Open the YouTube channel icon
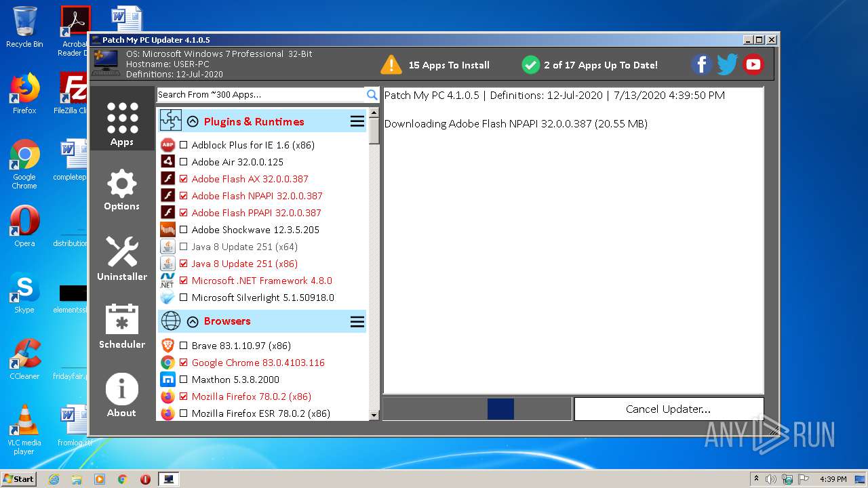The width and height of the screenshot is (868, 488). click(753, 65)
